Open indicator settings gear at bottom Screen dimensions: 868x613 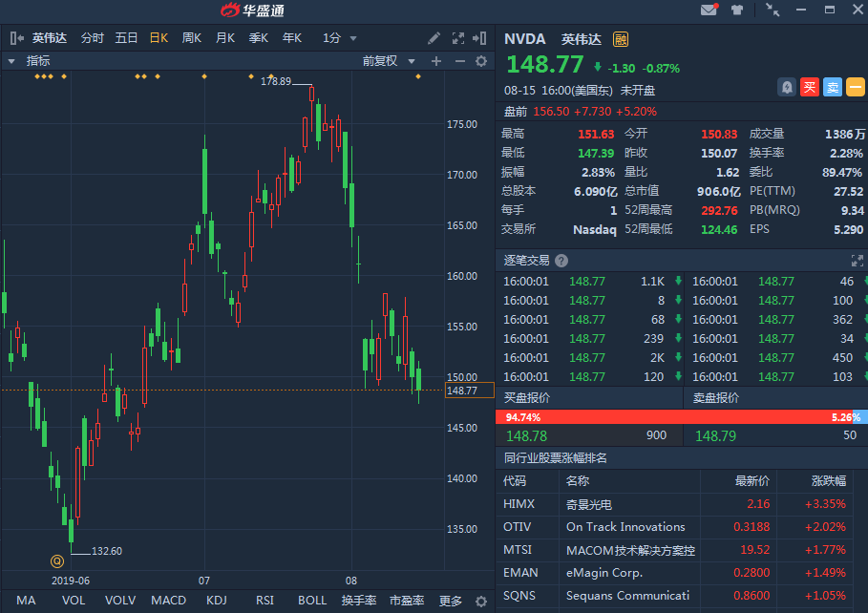[481, 602]
